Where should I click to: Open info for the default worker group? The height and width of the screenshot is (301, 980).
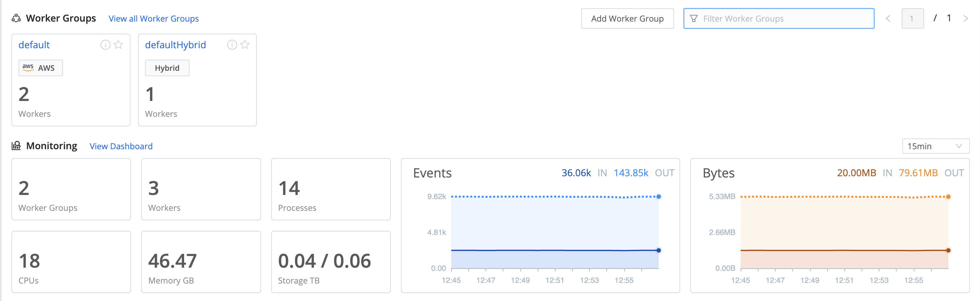(105, 45)
